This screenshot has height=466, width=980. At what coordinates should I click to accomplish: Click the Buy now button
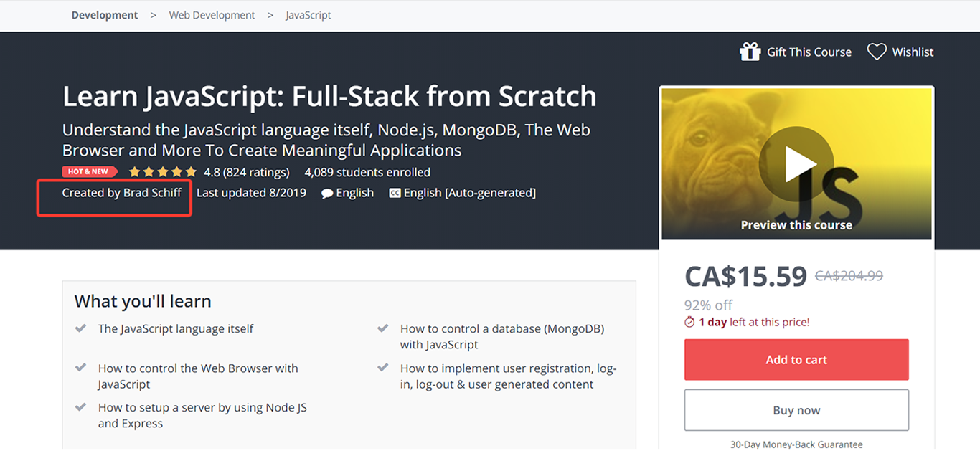pyautogui.click(x=796, y=410)
